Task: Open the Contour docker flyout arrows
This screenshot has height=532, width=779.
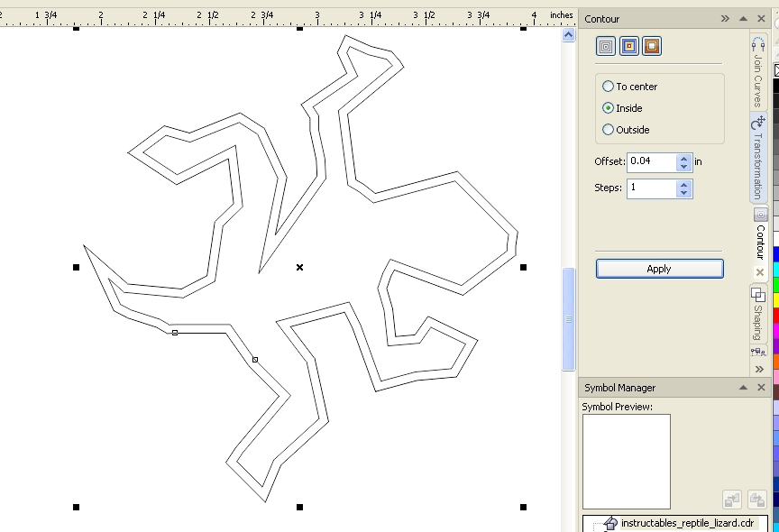Action: point(725,19)
